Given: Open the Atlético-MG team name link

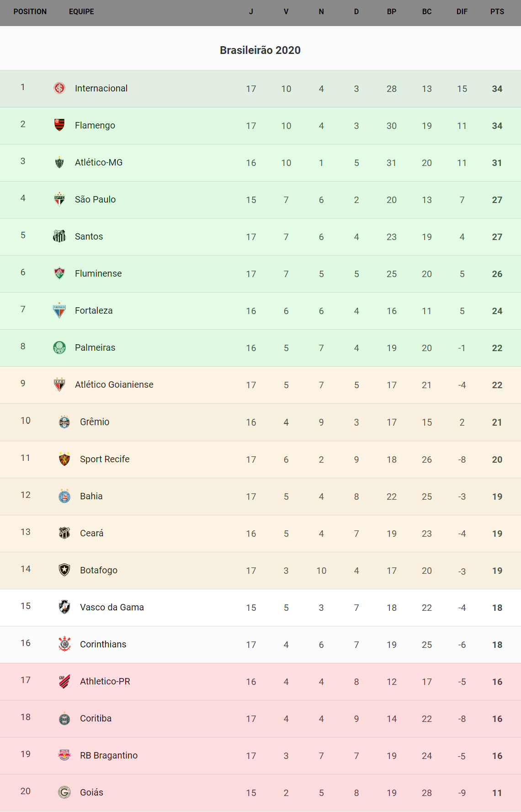Looking at the screenshot, I should [x=99, y=162].
